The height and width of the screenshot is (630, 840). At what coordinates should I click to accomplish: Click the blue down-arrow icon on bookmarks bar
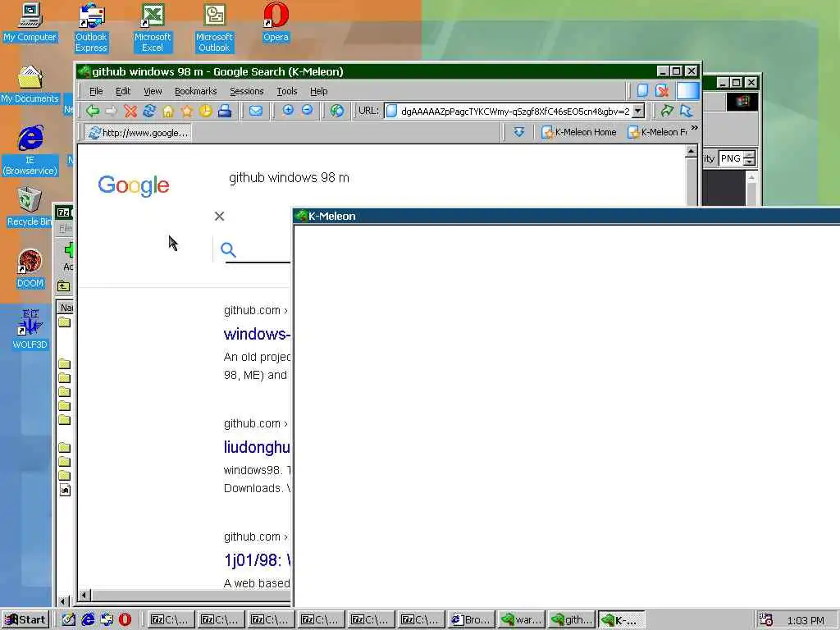coord(518,132)
